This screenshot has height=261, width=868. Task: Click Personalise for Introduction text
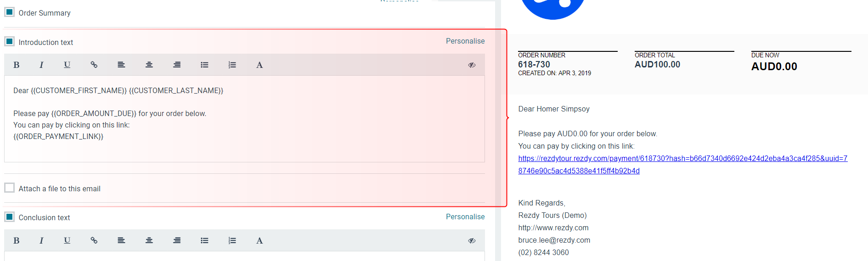(465, 41)
